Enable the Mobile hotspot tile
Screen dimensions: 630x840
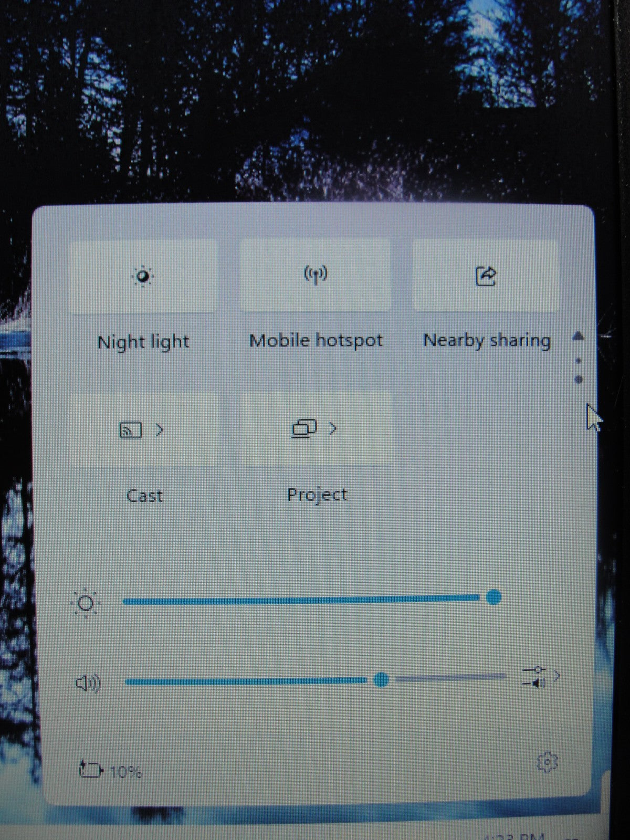(x=316, y=275)
